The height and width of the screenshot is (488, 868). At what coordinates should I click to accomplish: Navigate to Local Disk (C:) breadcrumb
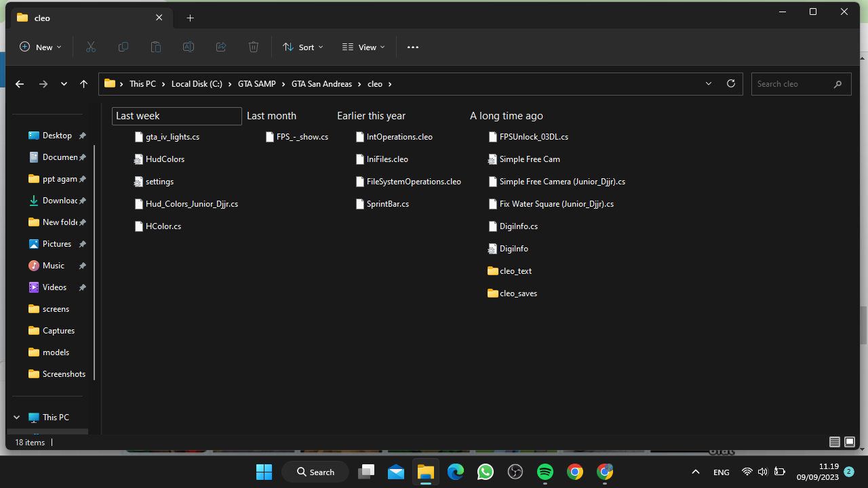[197, 84]
